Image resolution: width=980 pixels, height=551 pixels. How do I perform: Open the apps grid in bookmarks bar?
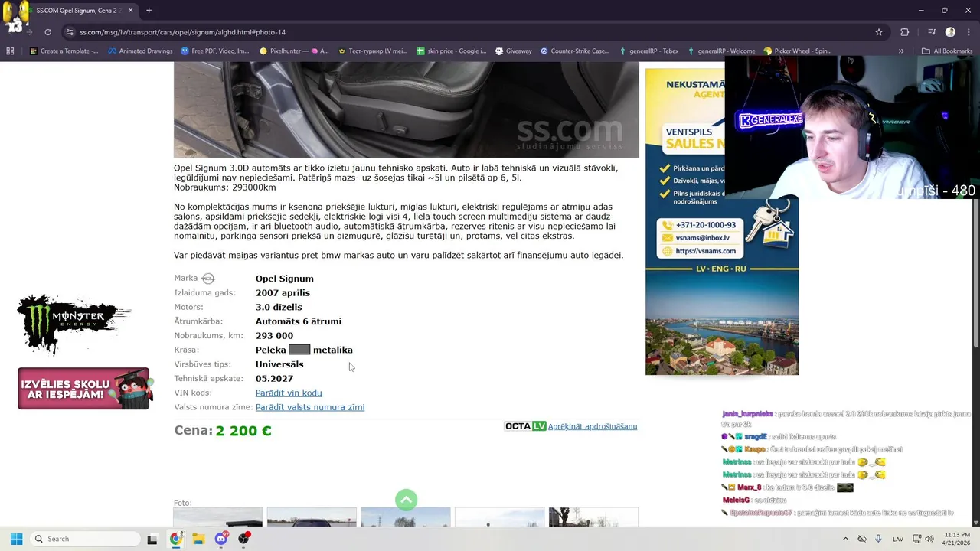10,51
